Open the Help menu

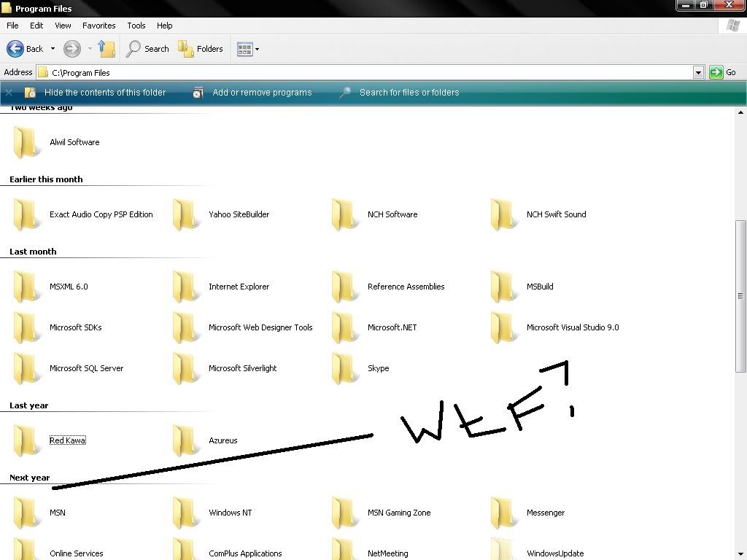click(x=164, y=26)
